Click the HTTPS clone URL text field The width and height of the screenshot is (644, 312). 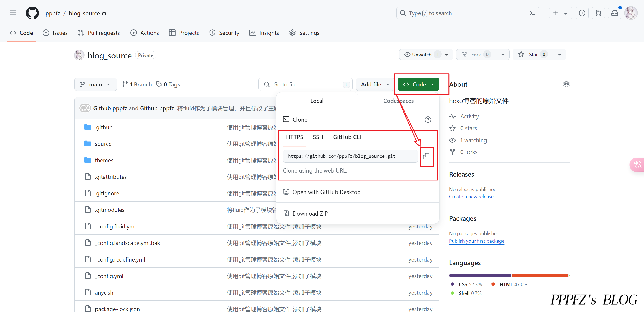click(350, 156)
